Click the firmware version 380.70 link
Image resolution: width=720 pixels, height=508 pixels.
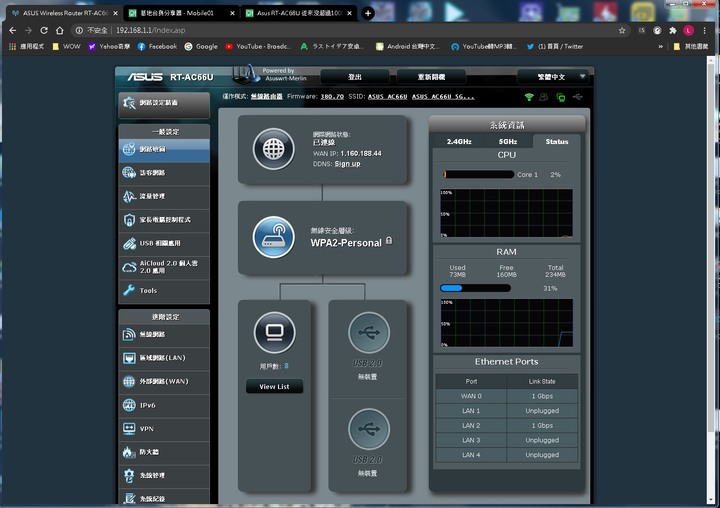(332, 97)
